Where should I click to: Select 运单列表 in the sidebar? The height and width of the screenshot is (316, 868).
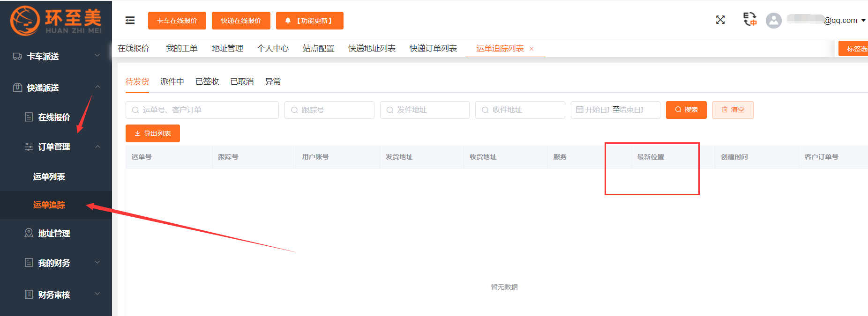point(49,176)
